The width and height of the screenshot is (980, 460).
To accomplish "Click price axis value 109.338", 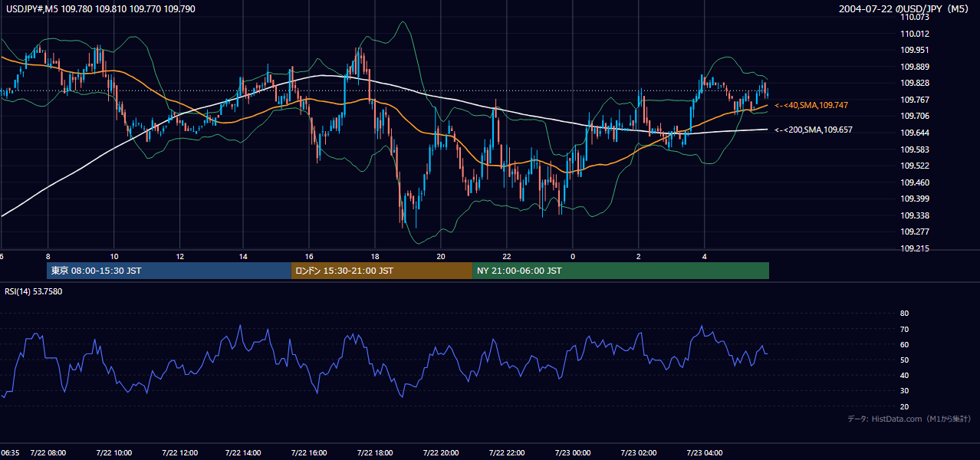I will 916,215.
